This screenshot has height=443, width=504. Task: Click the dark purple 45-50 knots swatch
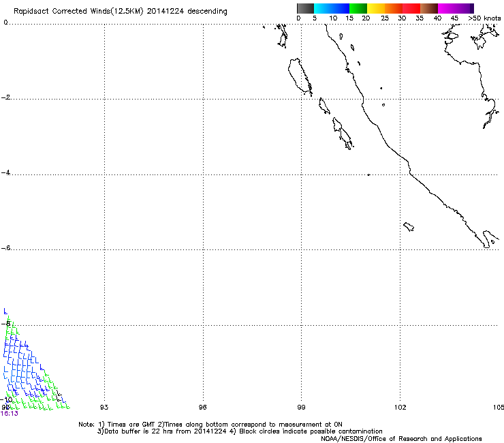[464, 8]
